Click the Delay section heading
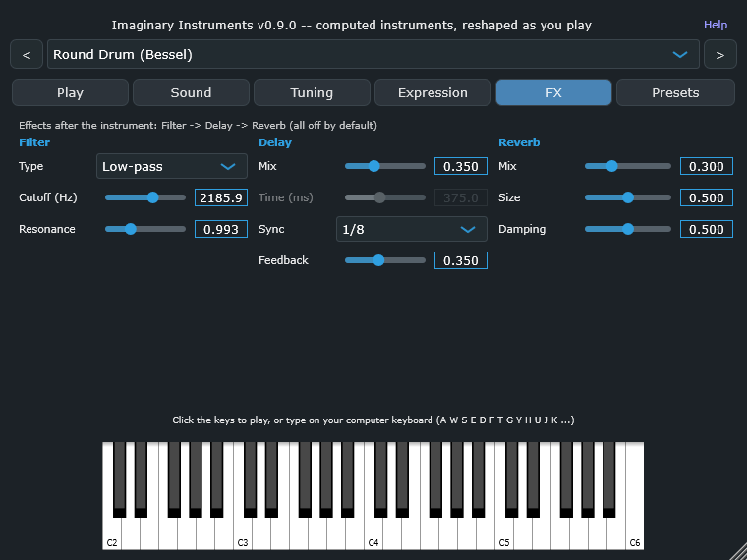Screen dimensions: 747x560 click(275, 142)
